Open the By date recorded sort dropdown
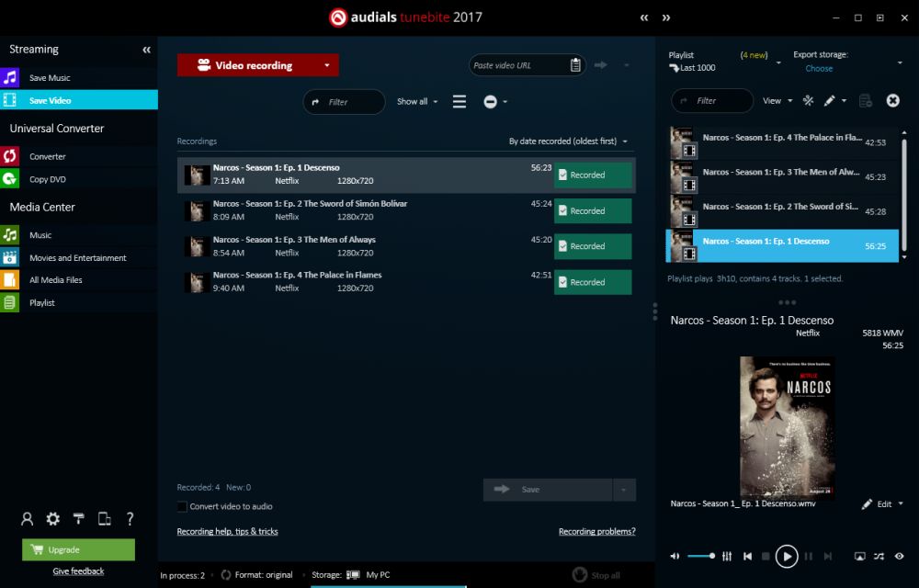Screen dimensions: 919x588 click(568, 141)
